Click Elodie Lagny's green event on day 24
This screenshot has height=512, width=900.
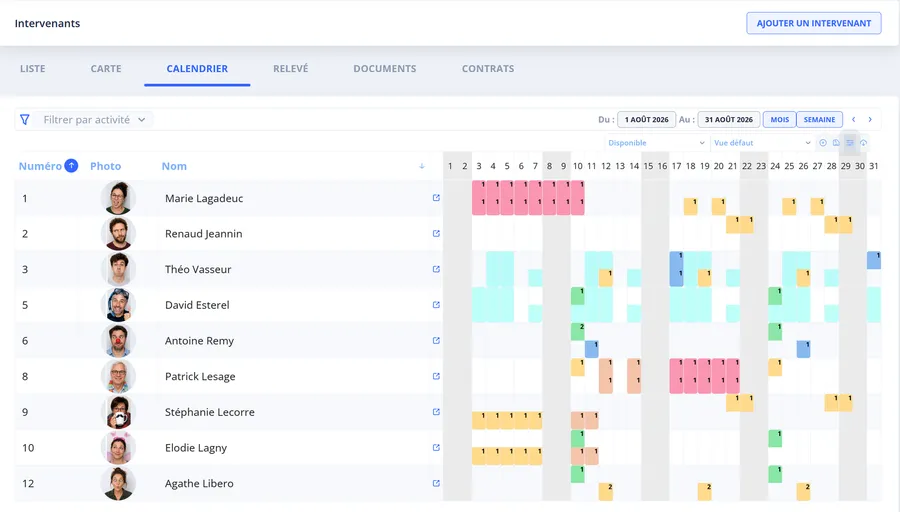(775, 439)
